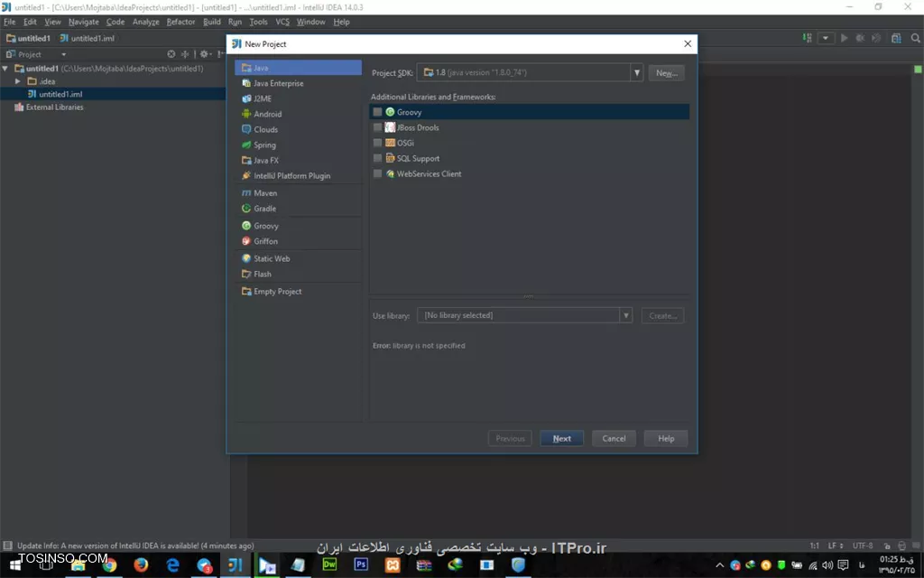The height and width of the screenshot is (578, 924).
Task: Close the New Project dialog
Action: point(687,43)
